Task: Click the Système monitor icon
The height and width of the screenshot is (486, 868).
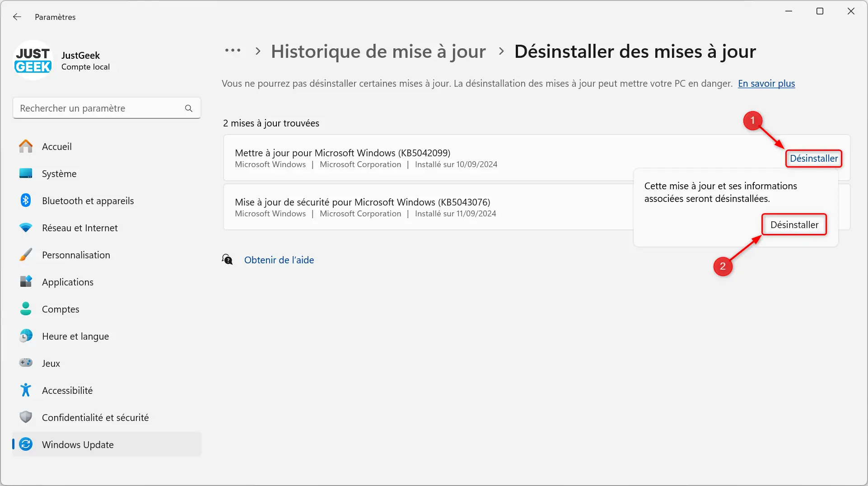Action: (26, 173)
